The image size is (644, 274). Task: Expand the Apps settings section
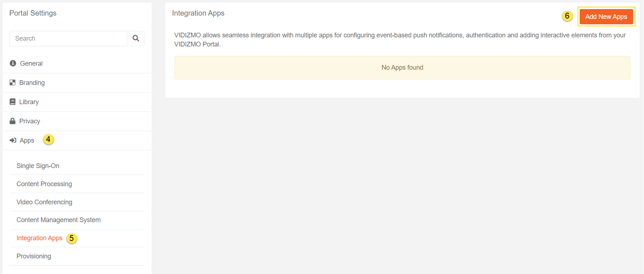[27, 140]
